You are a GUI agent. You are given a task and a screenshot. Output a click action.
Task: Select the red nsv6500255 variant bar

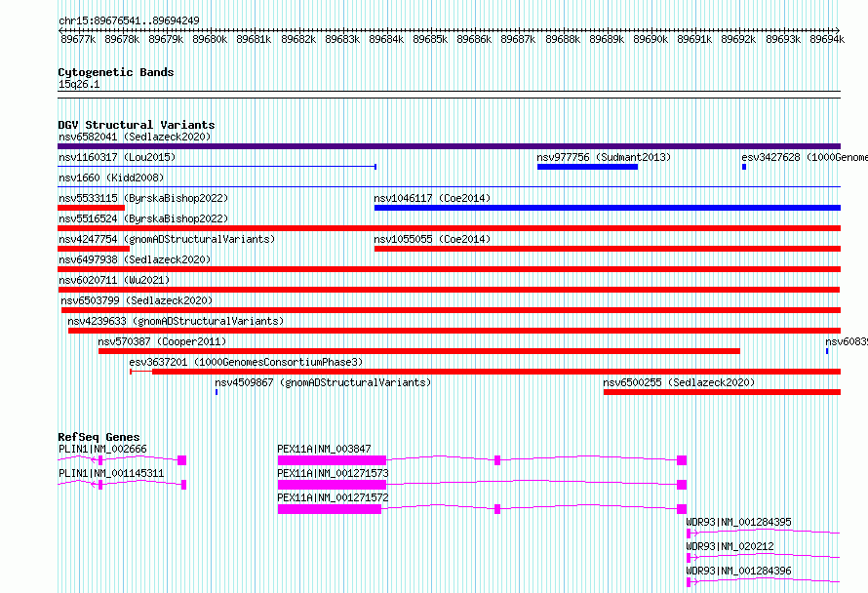click(722, 392)
